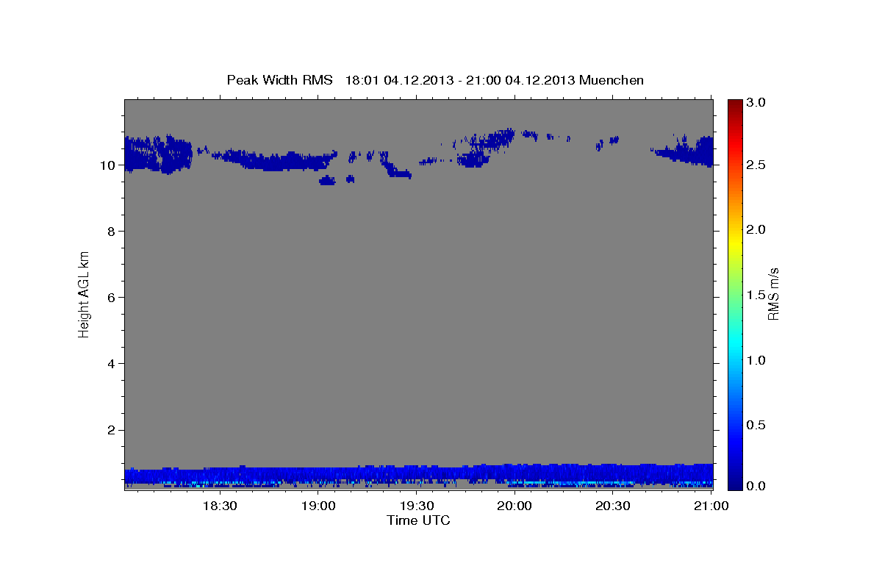Screen dimensions: 882x588
Task: Click the dark red top of colorbar
Action: 735,107
